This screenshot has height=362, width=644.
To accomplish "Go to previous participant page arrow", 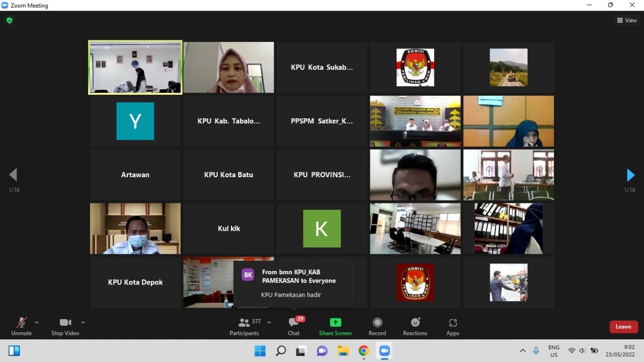I will [13, 175].
